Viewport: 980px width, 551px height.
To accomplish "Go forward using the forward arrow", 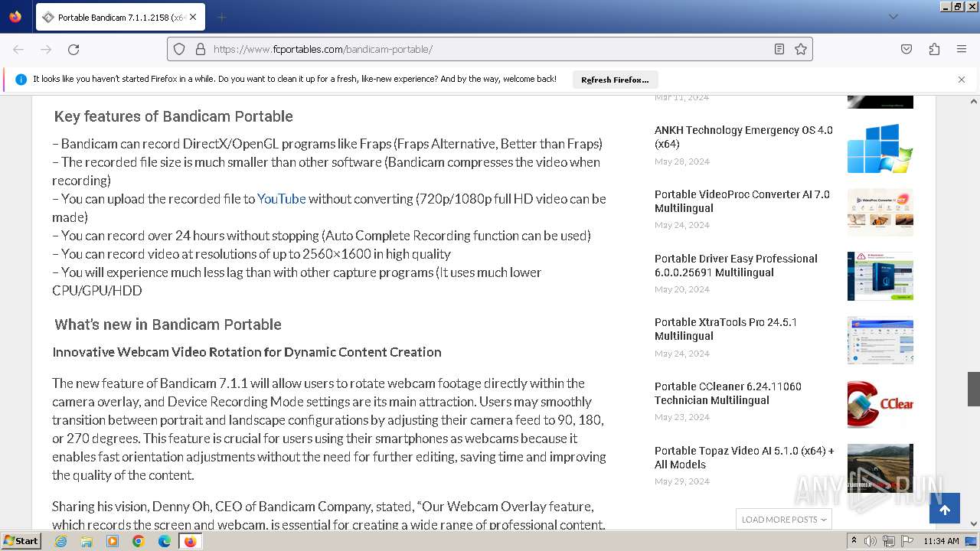I will click(x=46, y=49).
